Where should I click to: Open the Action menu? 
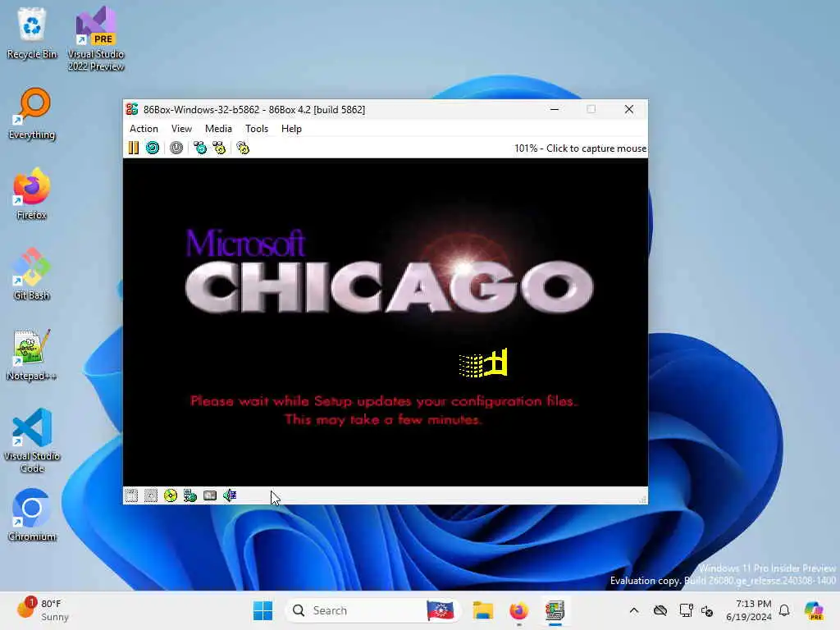pos(144,129)
